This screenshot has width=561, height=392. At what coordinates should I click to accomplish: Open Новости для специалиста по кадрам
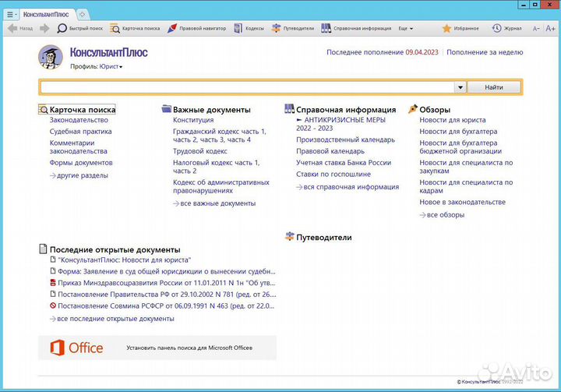(x=466, y=186)
